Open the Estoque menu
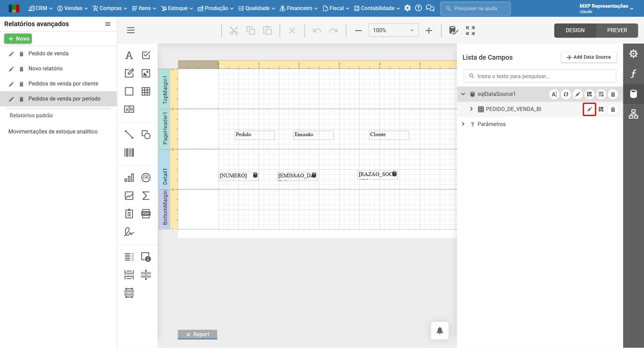 pos(177,8)
